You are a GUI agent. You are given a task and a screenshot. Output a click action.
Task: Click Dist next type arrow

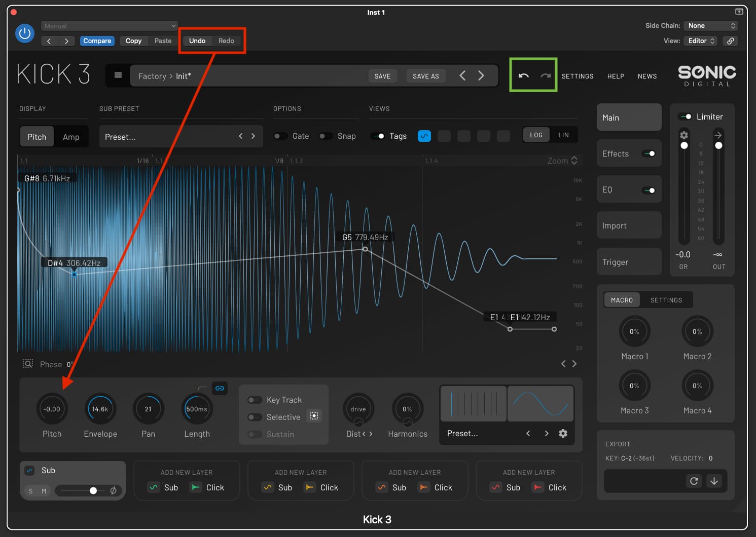click(x=371, y=434)
